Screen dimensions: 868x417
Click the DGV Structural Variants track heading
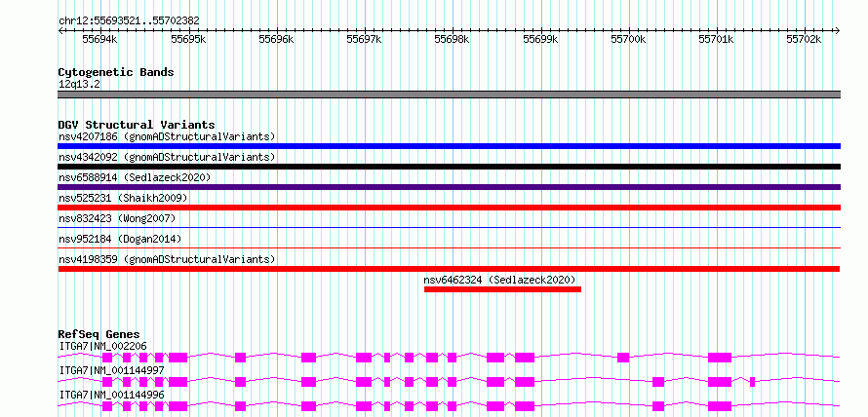pyautogui.click(x=137, y=125)
